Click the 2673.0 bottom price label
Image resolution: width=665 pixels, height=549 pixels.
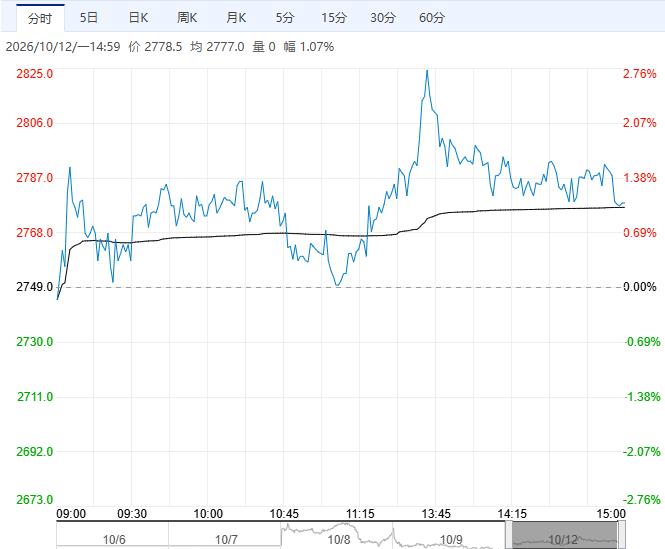pos(35,500)
